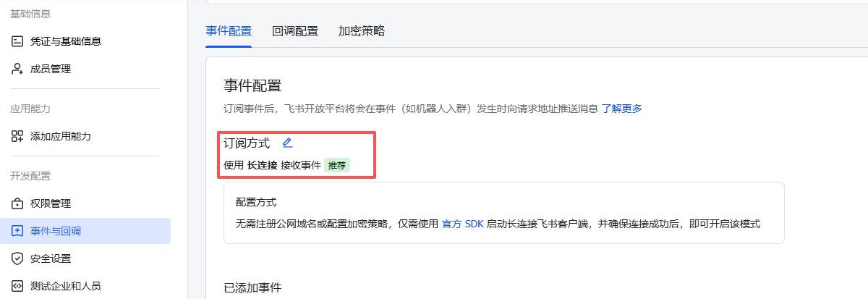
Task: Click the 测试企业和人员 code icon
Action: [17, 286]
